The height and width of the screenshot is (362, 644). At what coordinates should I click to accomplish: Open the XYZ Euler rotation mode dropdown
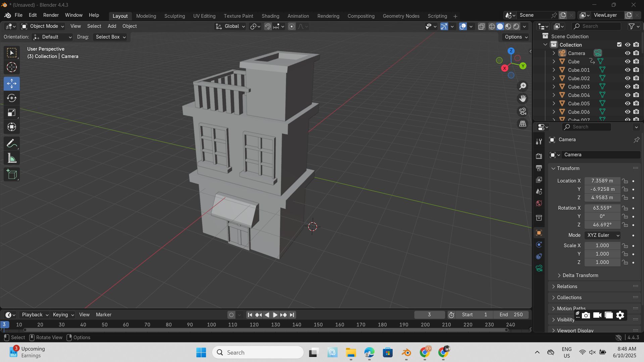[602, 235]
